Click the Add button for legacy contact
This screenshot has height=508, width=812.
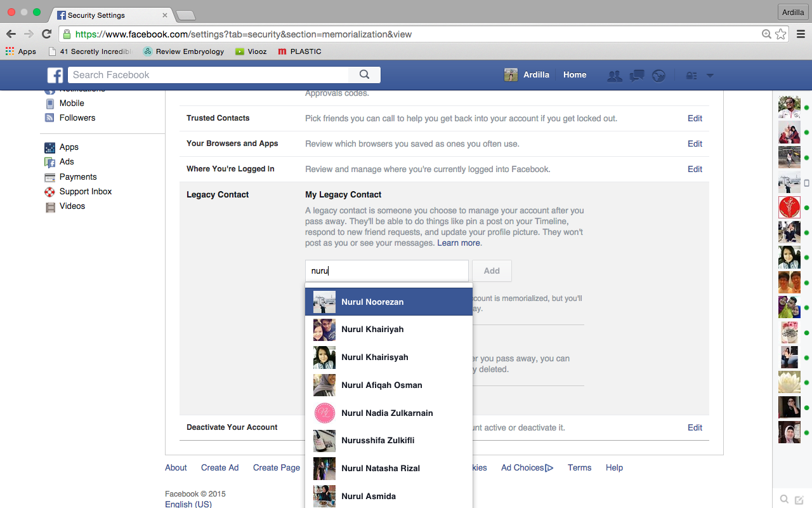pos(492,271)
